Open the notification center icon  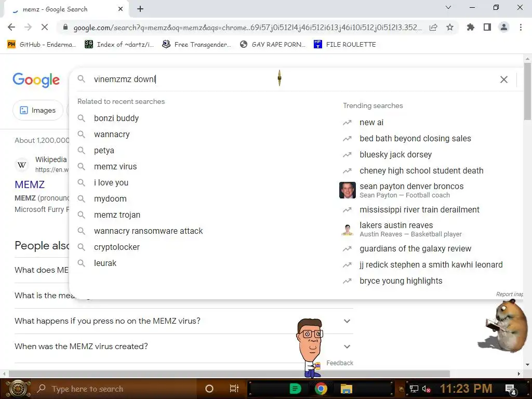click(511, 389)
